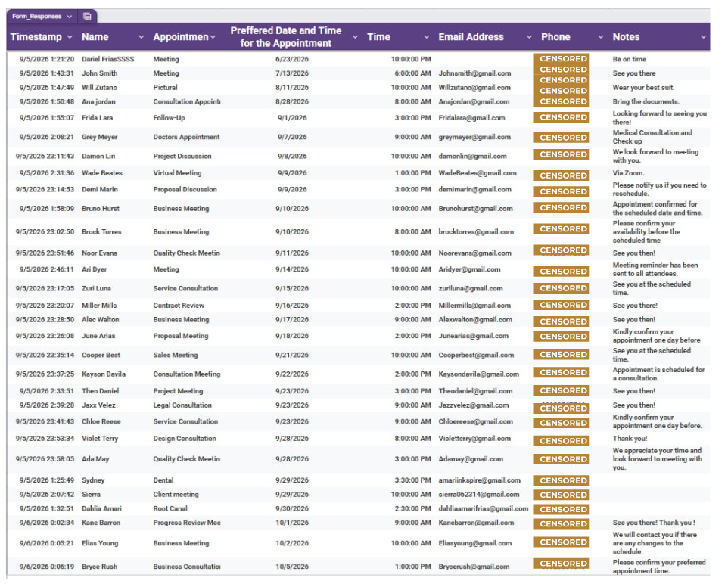Select the Virtual Meeting cell

pos(177,173)
